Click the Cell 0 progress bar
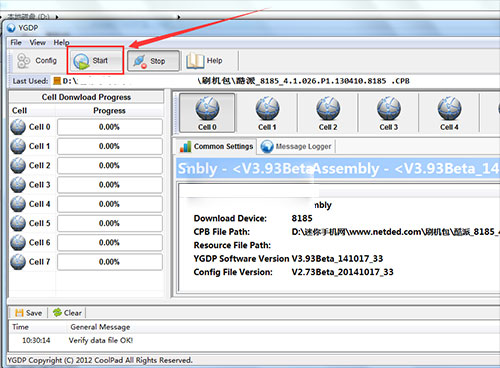Viewport: 500px width, 368px height. point(110,127)
